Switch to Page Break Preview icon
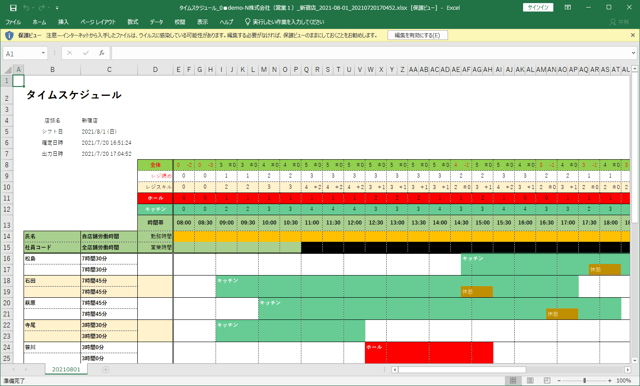This screenshot has width=640, height=386. click(547, 381)
